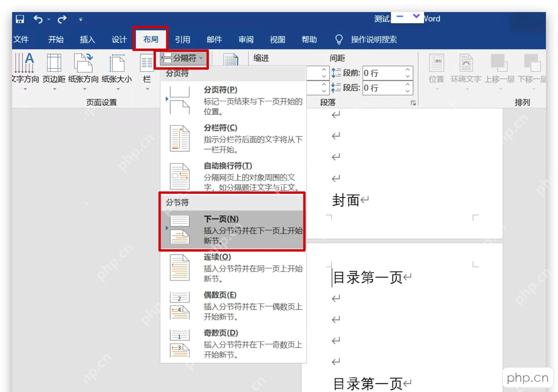This screenshot has width=558, height=392.
Task: Choose 分页符(P) page break option
Action: pyautogui.click(x=233, y=100)
